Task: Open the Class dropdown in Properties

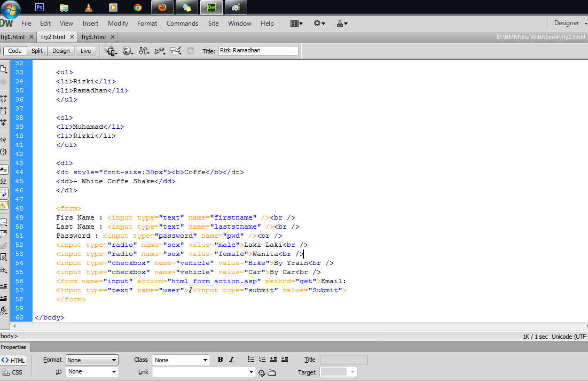Action: point(181,360)
